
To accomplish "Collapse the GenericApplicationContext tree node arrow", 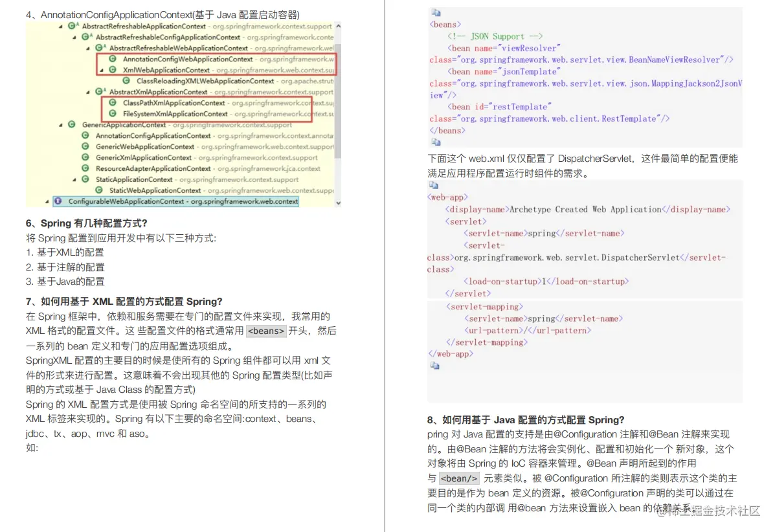I will click(61, 125).
